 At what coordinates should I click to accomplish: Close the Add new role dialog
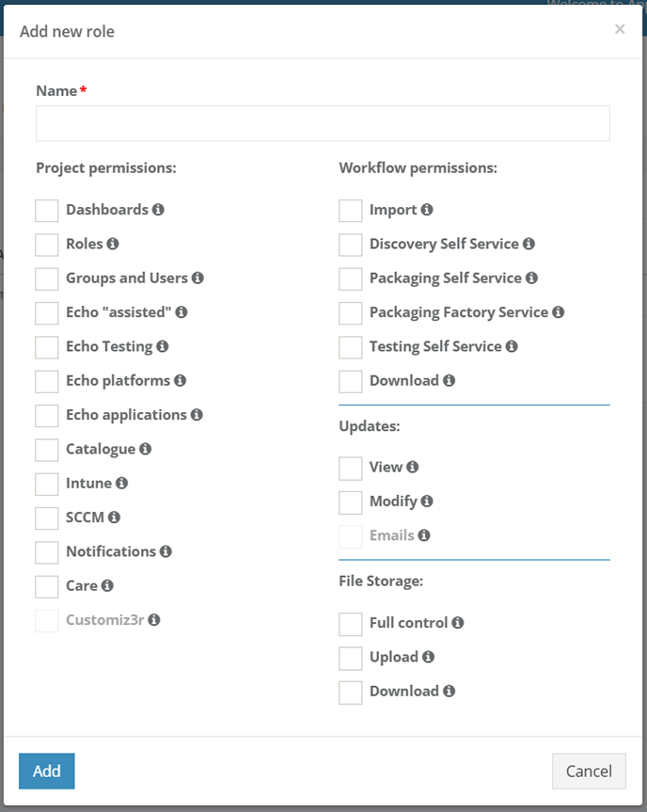[x=620, y=29]
